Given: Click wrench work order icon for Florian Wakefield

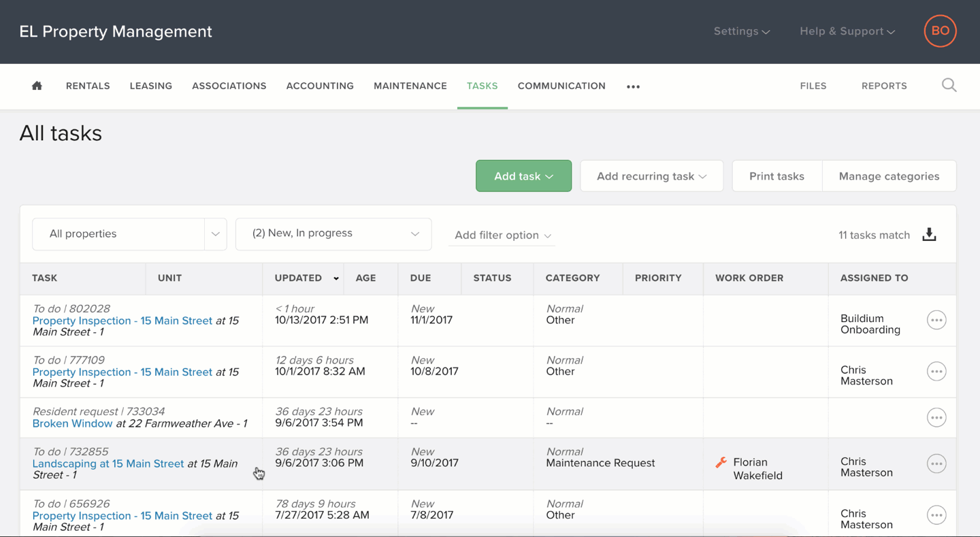Looking at the screenshot, I should tap(721, 463).
